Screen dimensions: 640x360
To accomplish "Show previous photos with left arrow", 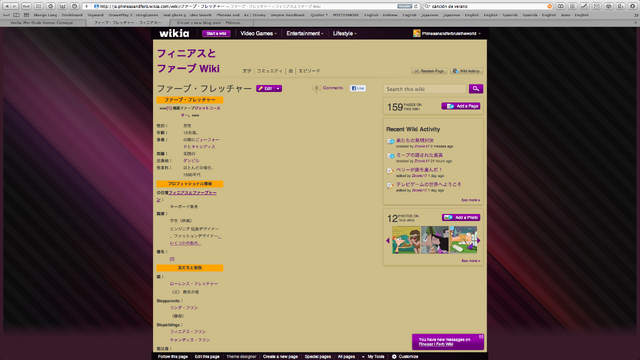I will tap(388, 241).
